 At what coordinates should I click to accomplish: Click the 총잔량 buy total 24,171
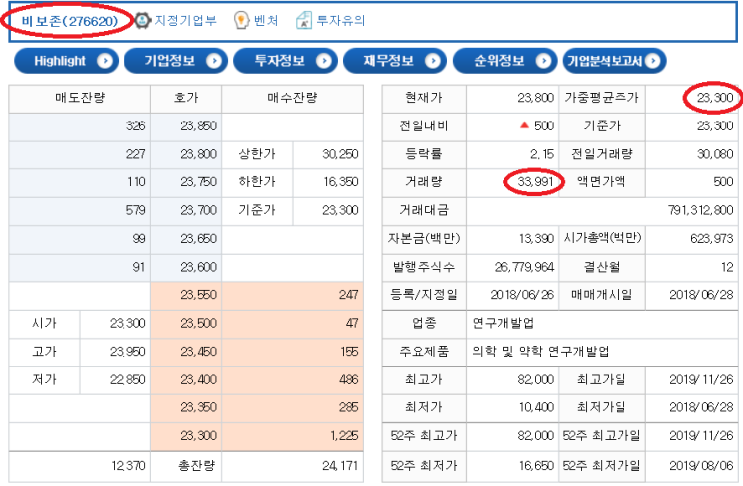(x=340, y=466)
